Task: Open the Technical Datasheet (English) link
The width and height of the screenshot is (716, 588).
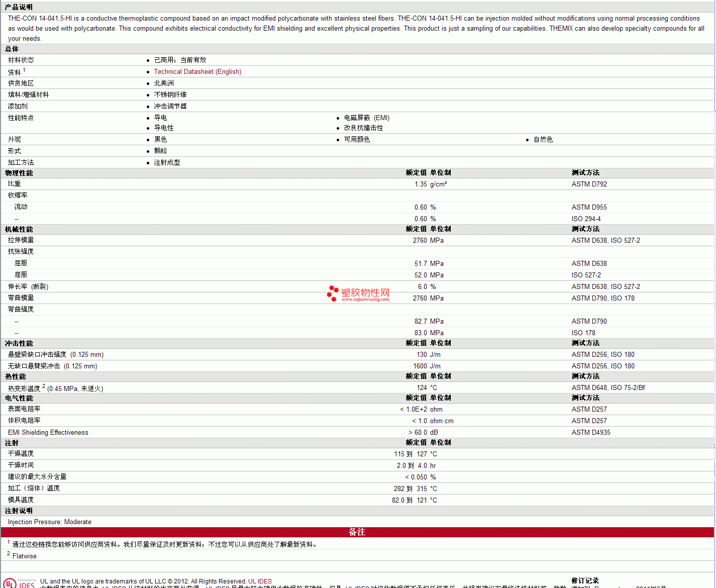Action: (197, 72)
